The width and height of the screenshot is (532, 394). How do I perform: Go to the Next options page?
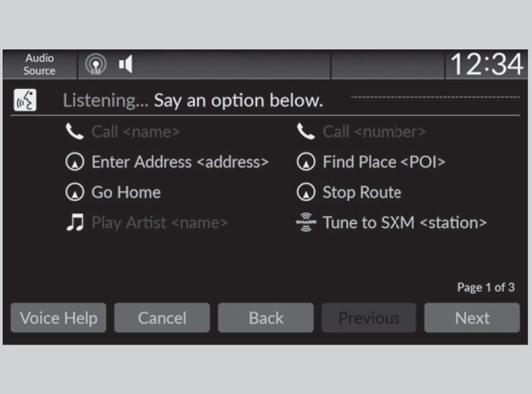tap(472, 318)
